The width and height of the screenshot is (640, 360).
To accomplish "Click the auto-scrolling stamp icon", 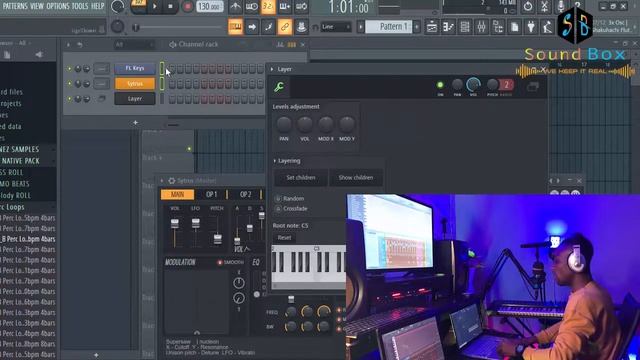I will 301,27.
